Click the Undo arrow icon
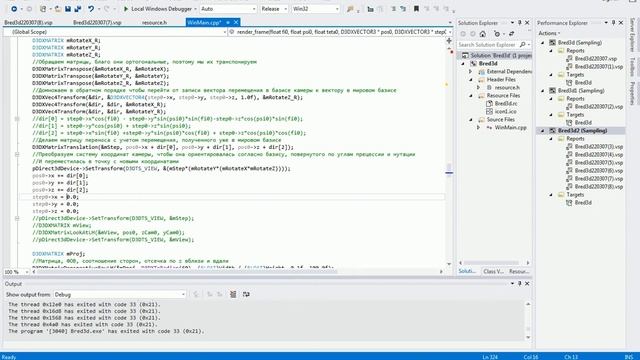This screenshot has height=360, width=640. click(91, 9)
